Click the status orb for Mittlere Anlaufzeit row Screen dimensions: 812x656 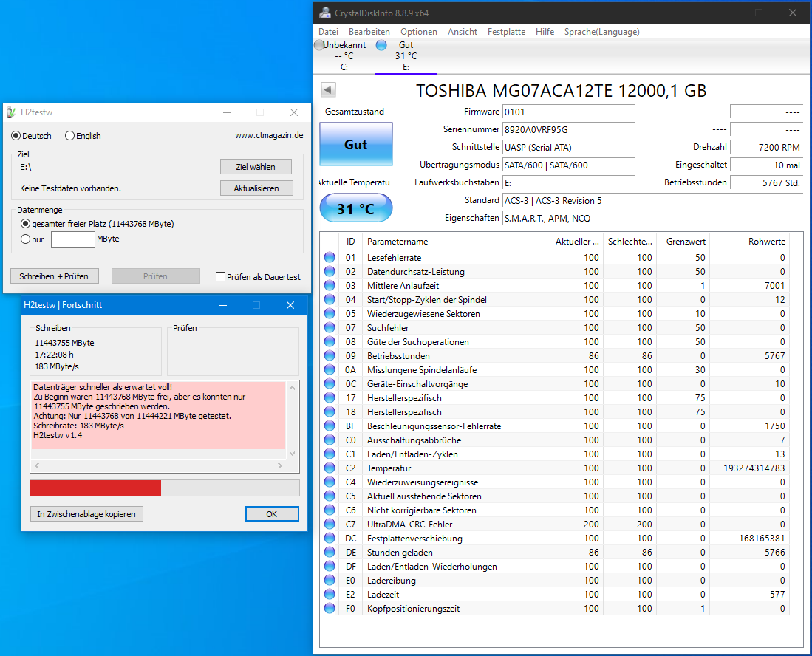point(330,285)
